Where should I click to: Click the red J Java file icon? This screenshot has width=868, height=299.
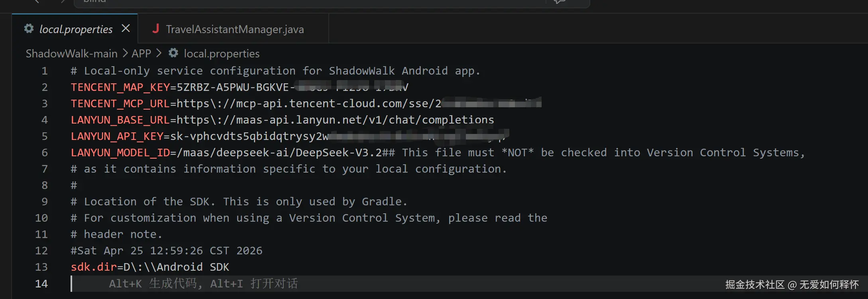click(x=156, y=29)
